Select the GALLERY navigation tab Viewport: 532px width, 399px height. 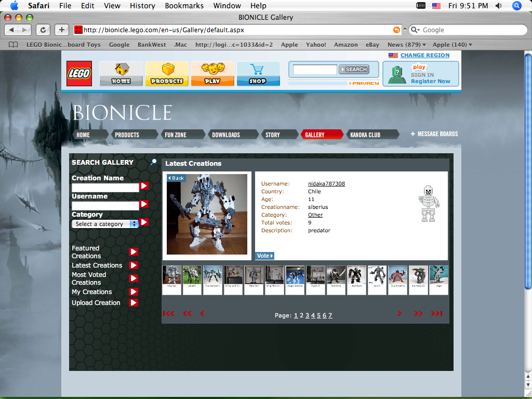point(321,135)
